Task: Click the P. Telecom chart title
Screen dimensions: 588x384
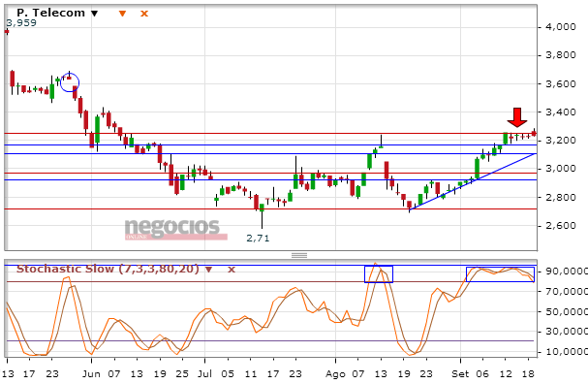Action: pos(51,13)
